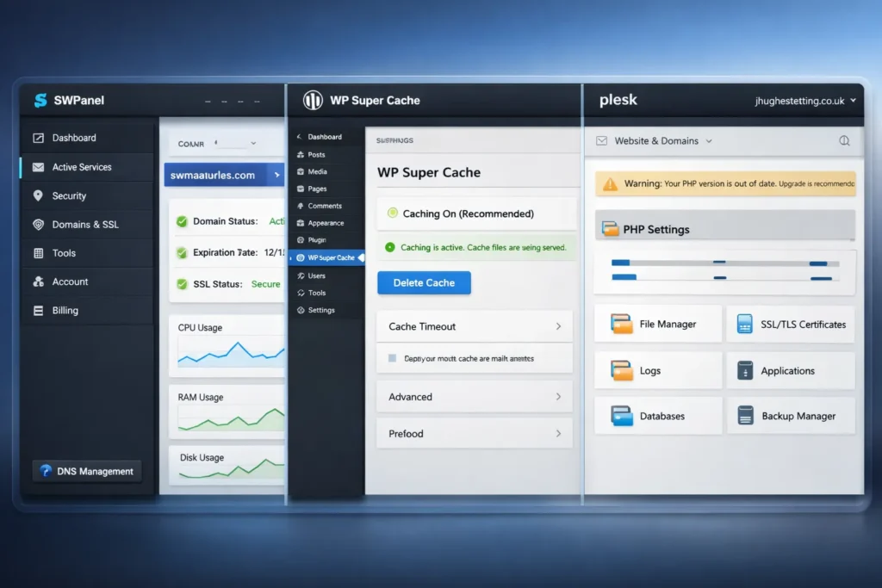Click the SWPanel logo icon
This screenshot has height=588, width=882.
point(40,100)
